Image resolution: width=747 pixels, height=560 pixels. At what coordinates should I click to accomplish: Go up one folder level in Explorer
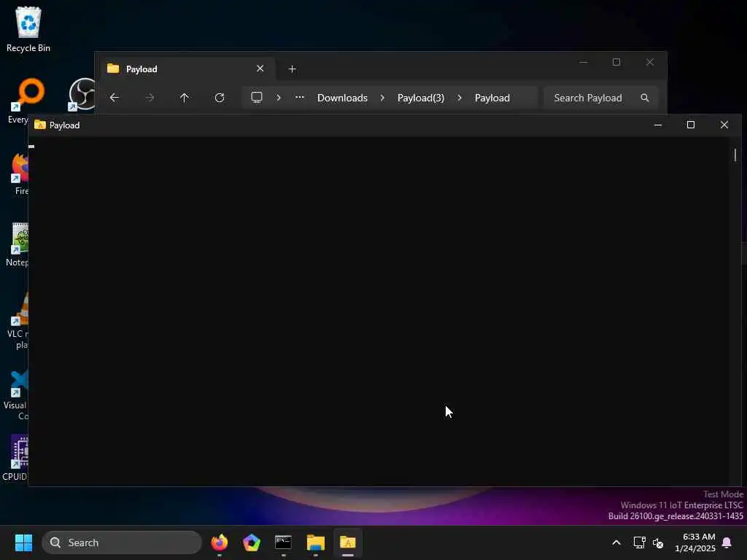tap(185, 98)
